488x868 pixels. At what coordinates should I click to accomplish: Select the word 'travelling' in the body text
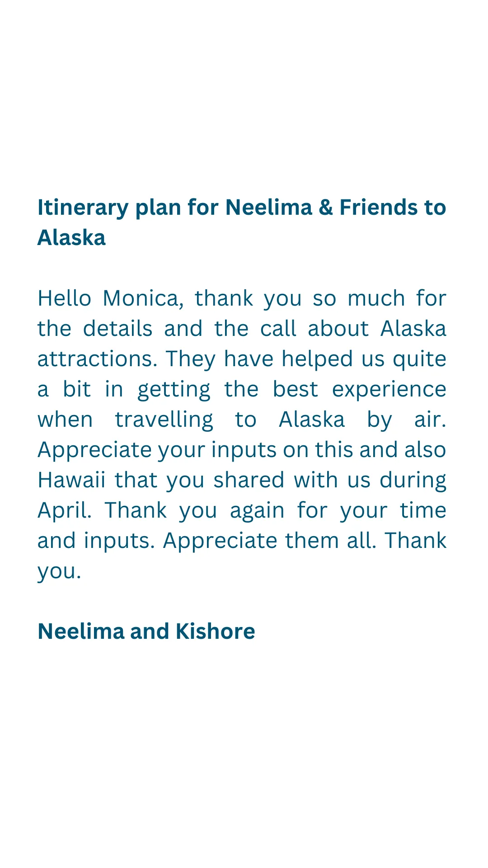tap(164, 420)
